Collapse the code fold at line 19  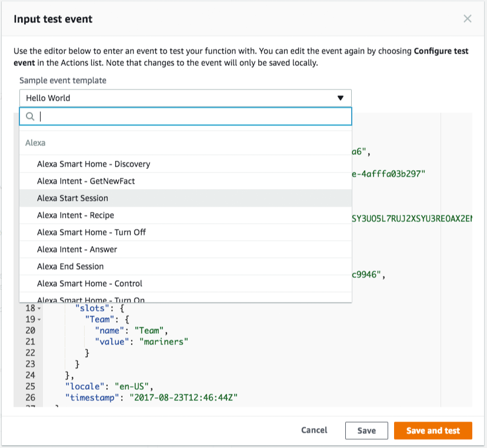pos(39,320)
